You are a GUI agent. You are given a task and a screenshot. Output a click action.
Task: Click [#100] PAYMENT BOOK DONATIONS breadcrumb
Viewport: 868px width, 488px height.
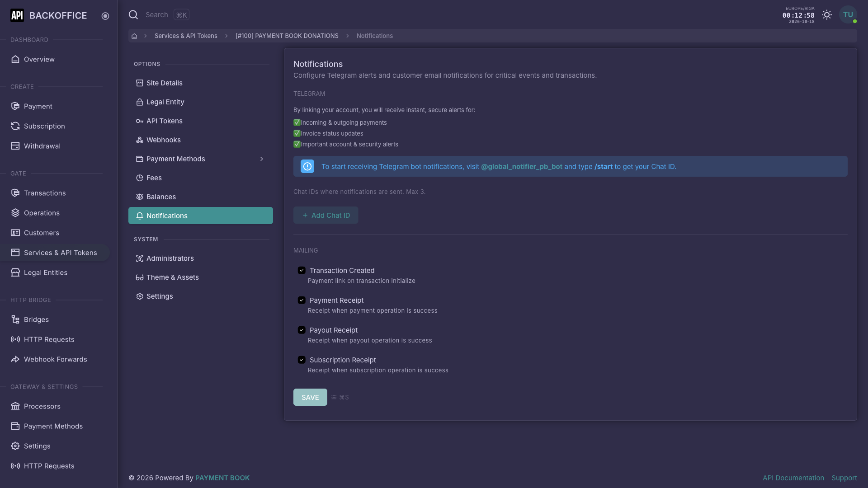tap(287, 36)
